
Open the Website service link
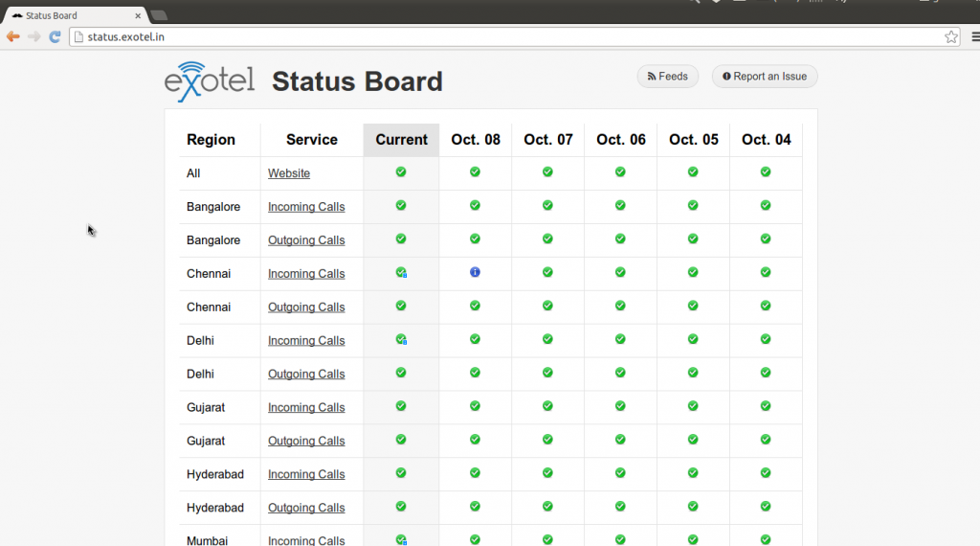coord(289,173)
